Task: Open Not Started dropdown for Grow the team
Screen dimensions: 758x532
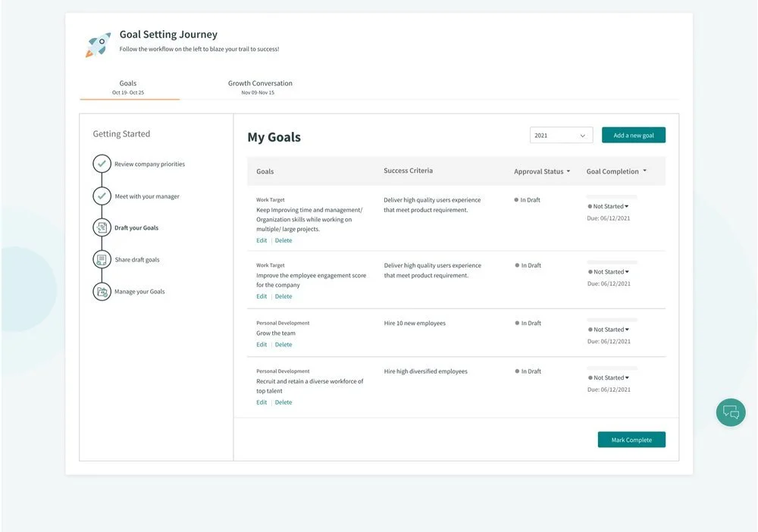Action: click(x=609, y=330)
